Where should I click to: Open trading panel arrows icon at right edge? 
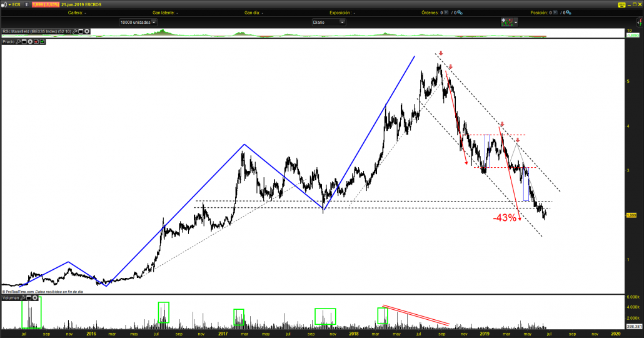(640, 22)
